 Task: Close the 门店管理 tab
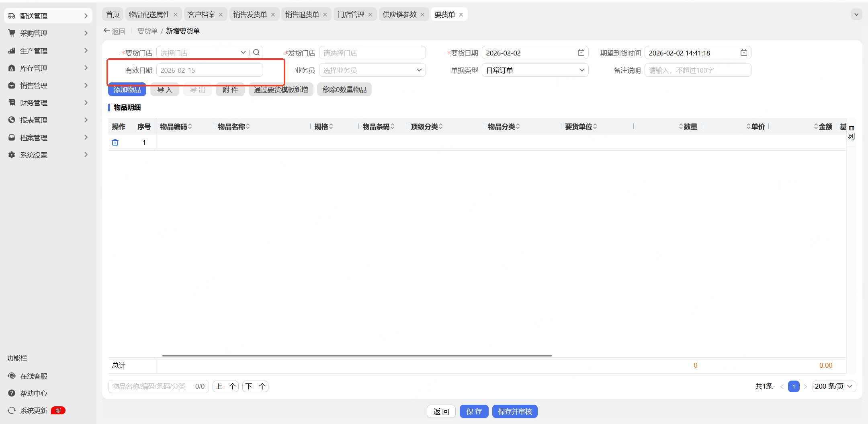pos(370,15)
